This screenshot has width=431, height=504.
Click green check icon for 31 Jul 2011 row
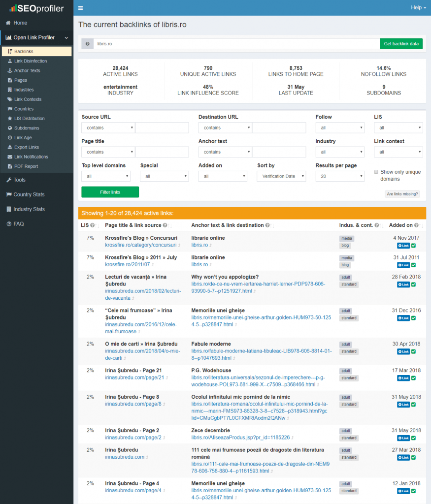click(x=414, y=265)
